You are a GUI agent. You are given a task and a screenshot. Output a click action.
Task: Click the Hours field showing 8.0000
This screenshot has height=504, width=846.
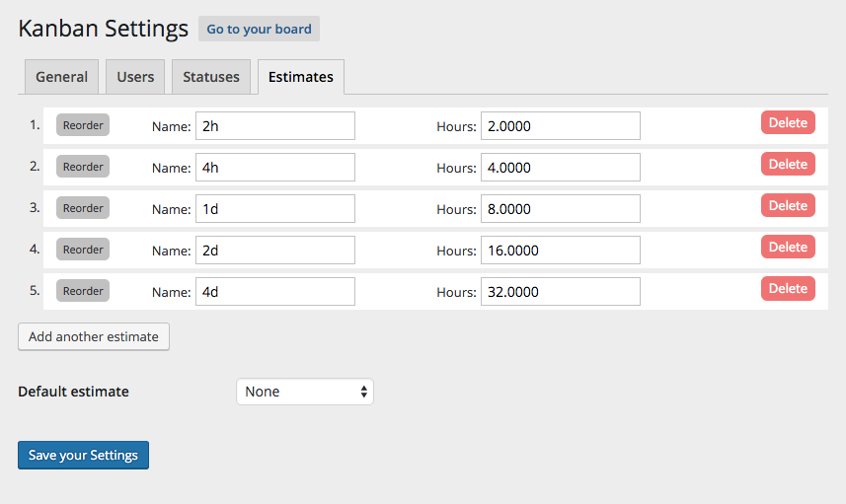point(561,209)
